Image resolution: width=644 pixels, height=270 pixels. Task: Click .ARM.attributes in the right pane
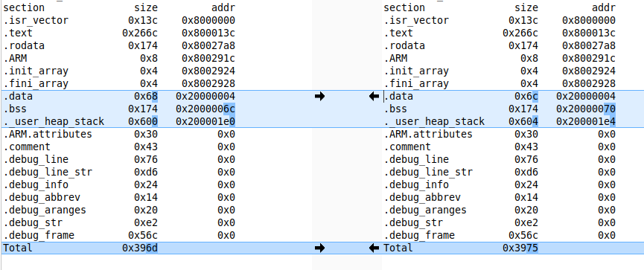coord(428,134)
